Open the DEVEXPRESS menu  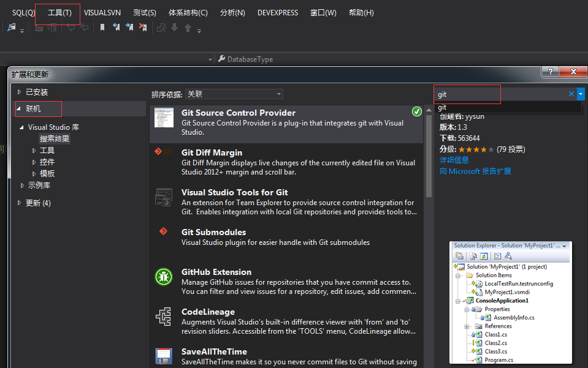point(278,13)
